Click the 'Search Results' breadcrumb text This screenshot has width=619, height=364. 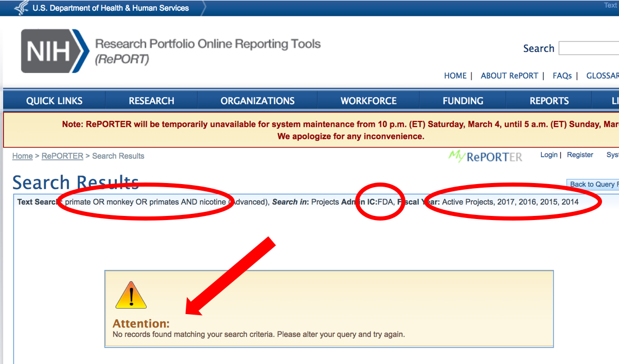pos(118,156)
